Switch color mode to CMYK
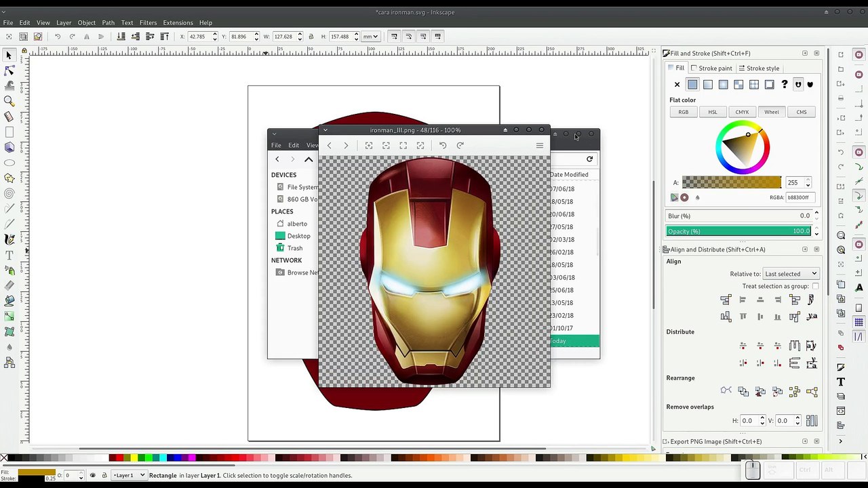The image size is (868, 488). click(x=742, y=112)
